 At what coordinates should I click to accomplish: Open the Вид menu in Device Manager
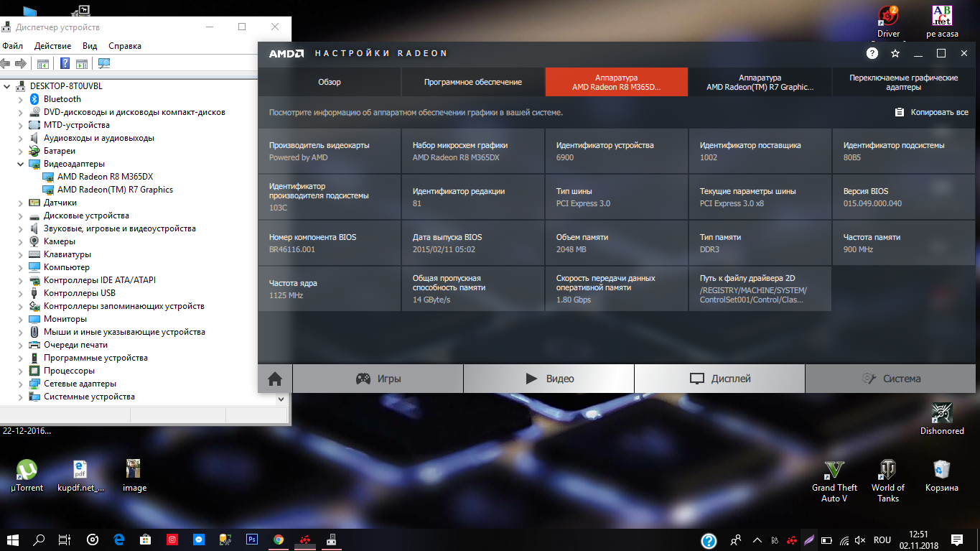pyautogui.click(x=89, y=45)
